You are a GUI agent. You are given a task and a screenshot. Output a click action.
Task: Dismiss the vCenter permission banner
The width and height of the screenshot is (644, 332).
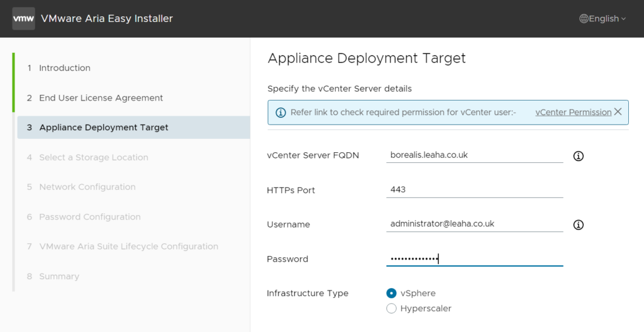[618, 112]
